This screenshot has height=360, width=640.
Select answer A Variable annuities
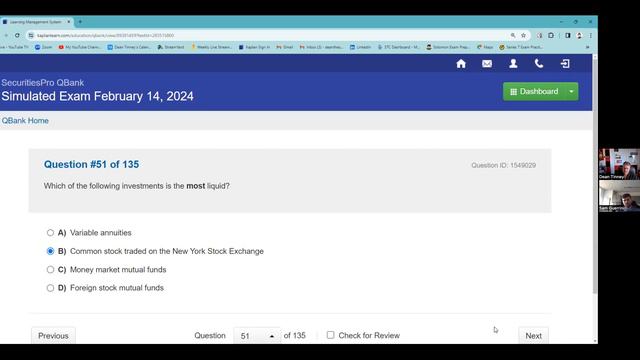pyautogui.click(x=50, y=233)
